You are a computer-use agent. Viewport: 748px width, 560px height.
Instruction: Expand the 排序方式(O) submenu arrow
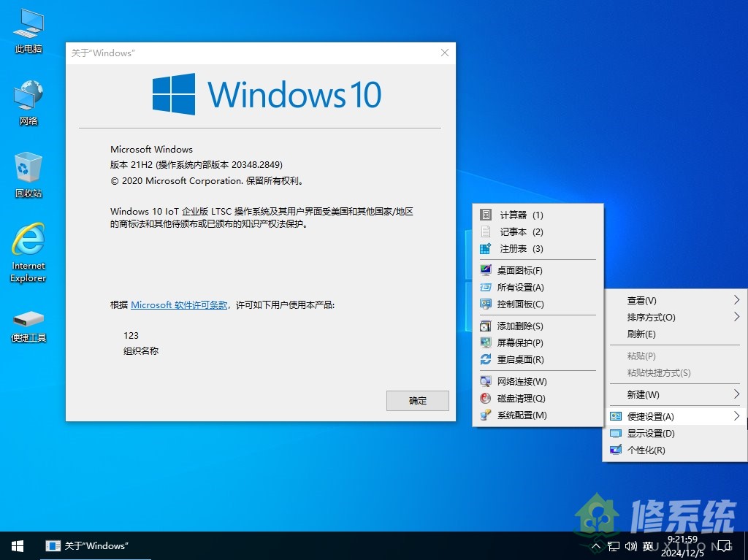tap(736, 317)
